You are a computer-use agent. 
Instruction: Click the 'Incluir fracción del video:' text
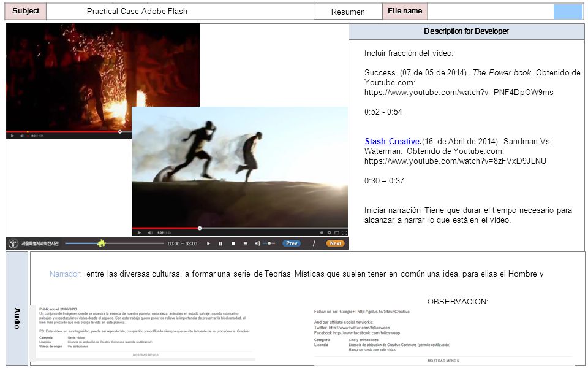coord(409,53)
